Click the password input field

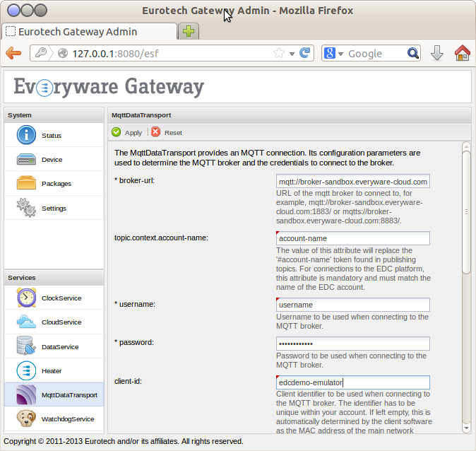click(x=352, y=344)
